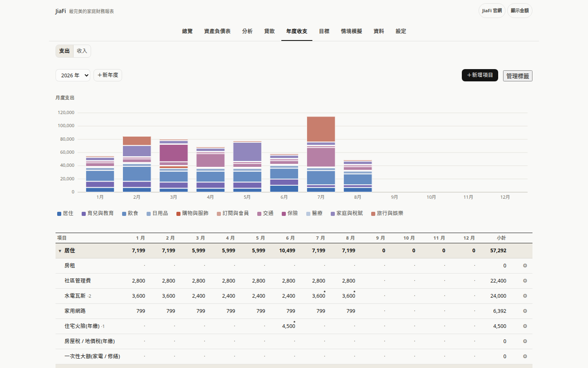The height and width of the screenshot is (368, 588).
Task: Toggle 育兒與教育 series in chart legend
Action: tap(98, 213)
